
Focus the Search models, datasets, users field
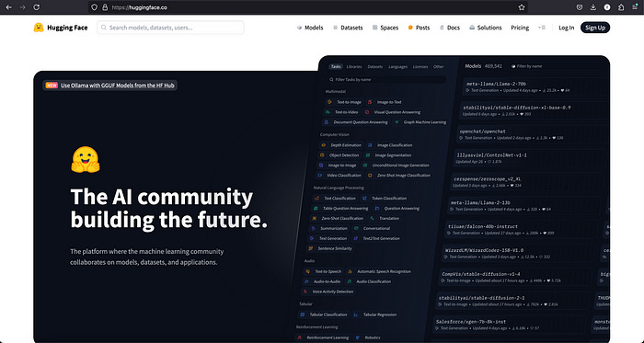tap(170, 28)
